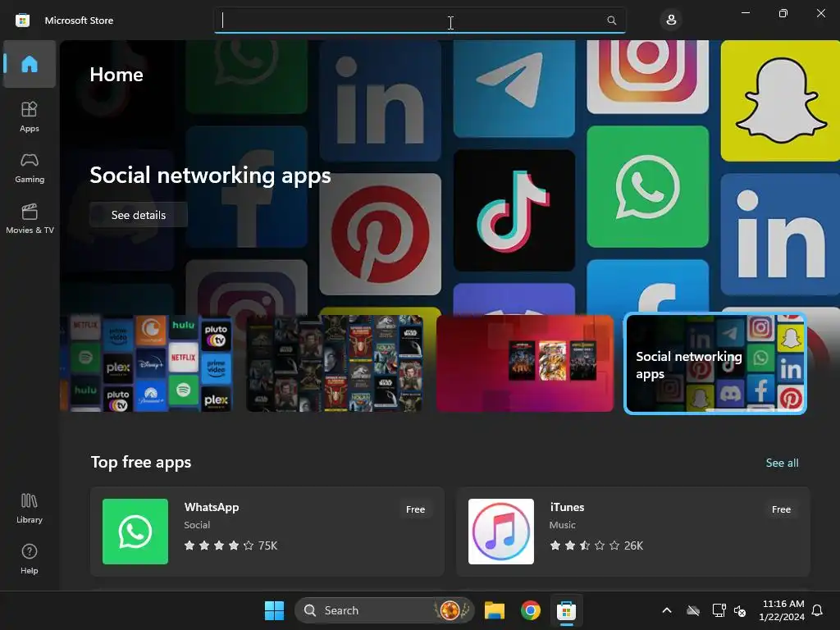Screen dimensions: 840x630
Task: Open the Home tab in sidebar
Action: pos(30,64)
